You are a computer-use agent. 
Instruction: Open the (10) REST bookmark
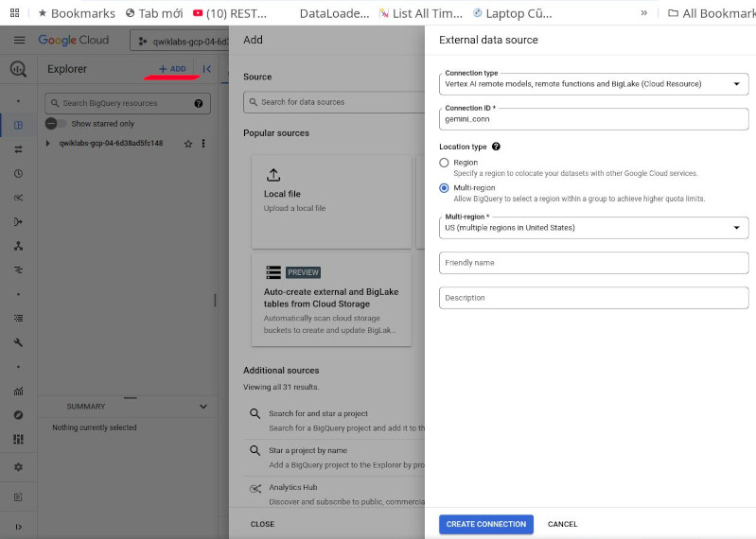[x=230, y=13]
